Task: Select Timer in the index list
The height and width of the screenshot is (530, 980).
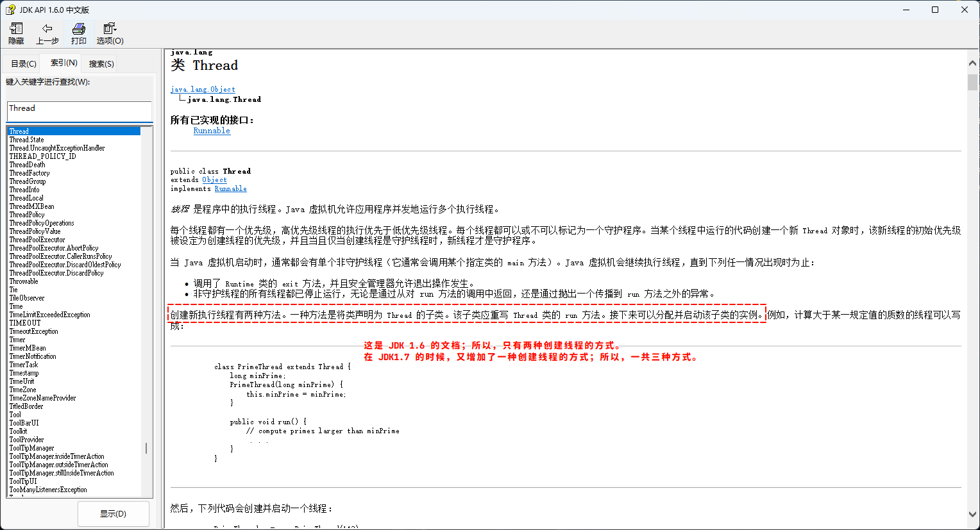Action: 17,339
